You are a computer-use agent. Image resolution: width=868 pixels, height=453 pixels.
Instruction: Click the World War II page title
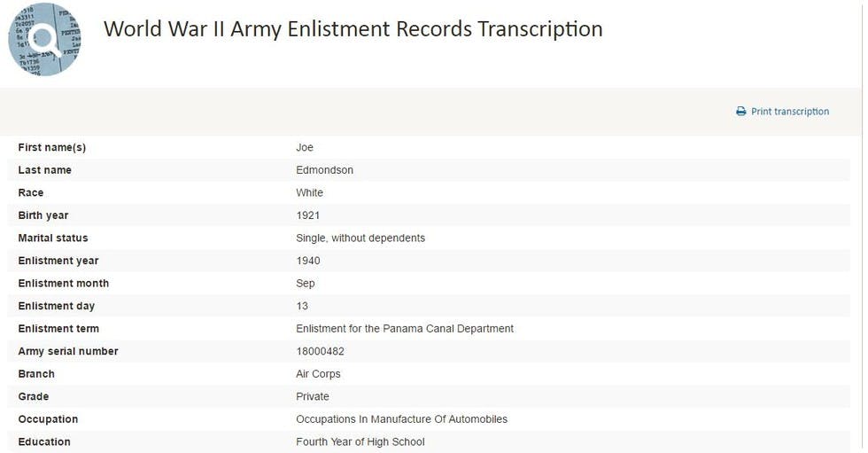(353, 29)
